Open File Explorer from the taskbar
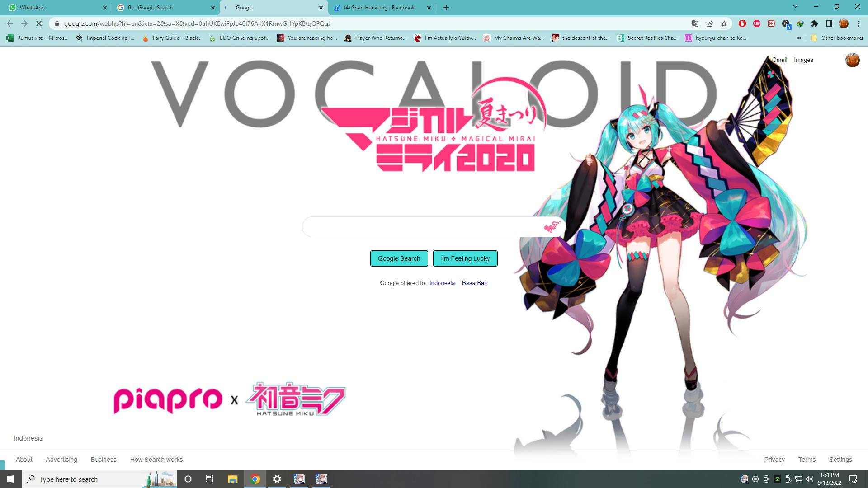This screenshot has width=868, height=488. (x=232, y=479)
